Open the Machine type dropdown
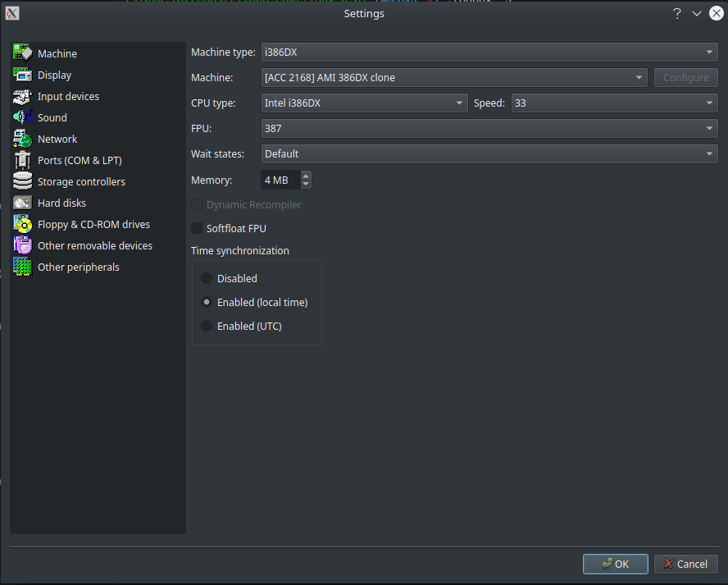728x585 pixels. pyautogui.click(x=489, y=52)
